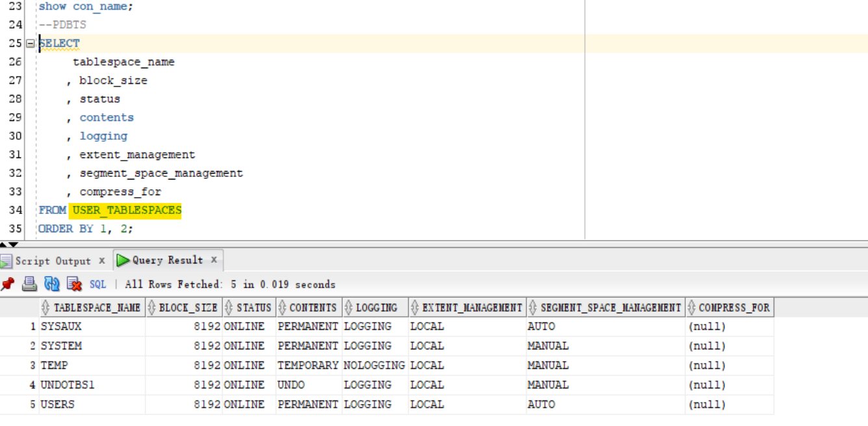Sort by CONTENTS column header
The width and height of the screenshot is (868, 426).
[x=309, y=308]
